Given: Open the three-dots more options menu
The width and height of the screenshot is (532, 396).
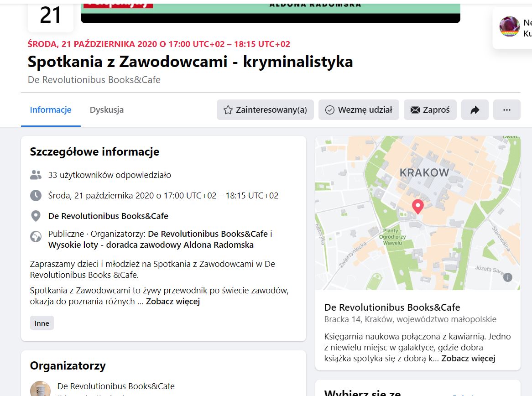Looking at the screenshot, I should pyautogui.click(x=506, y=110).
